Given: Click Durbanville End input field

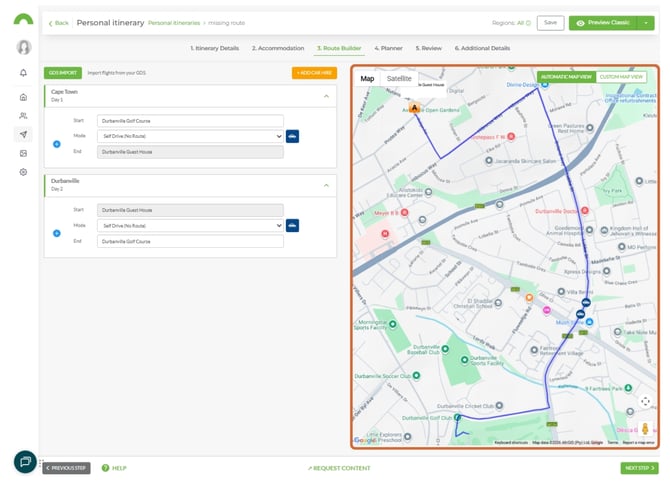Looking at the screenshot, I should [190, 241].
